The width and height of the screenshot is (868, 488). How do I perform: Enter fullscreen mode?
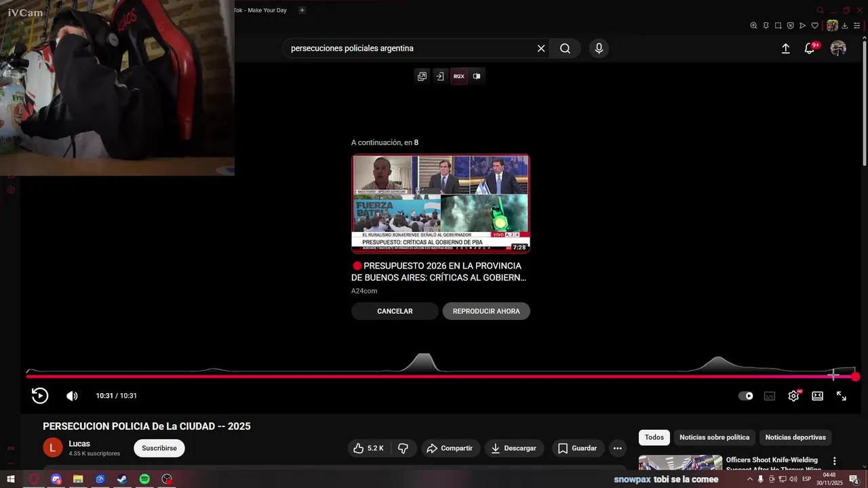pyautogui.click(x=841, y=396)
